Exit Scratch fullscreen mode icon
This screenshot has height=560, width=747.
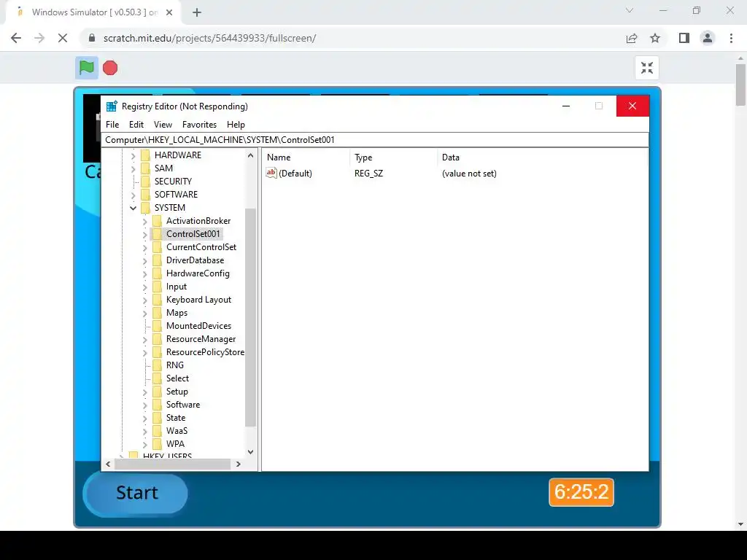[x=647, y=68]
